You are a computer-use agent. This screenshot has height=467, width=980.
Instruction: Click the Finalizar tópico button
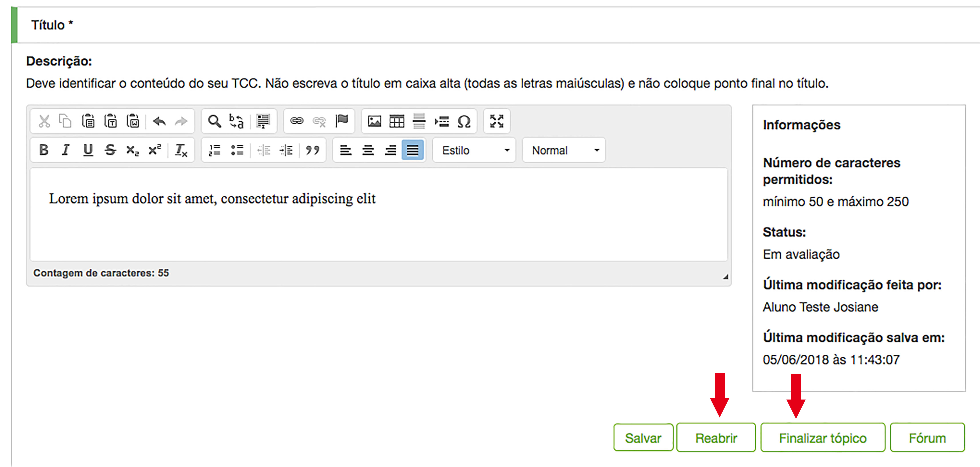click(x=823, y=438)
